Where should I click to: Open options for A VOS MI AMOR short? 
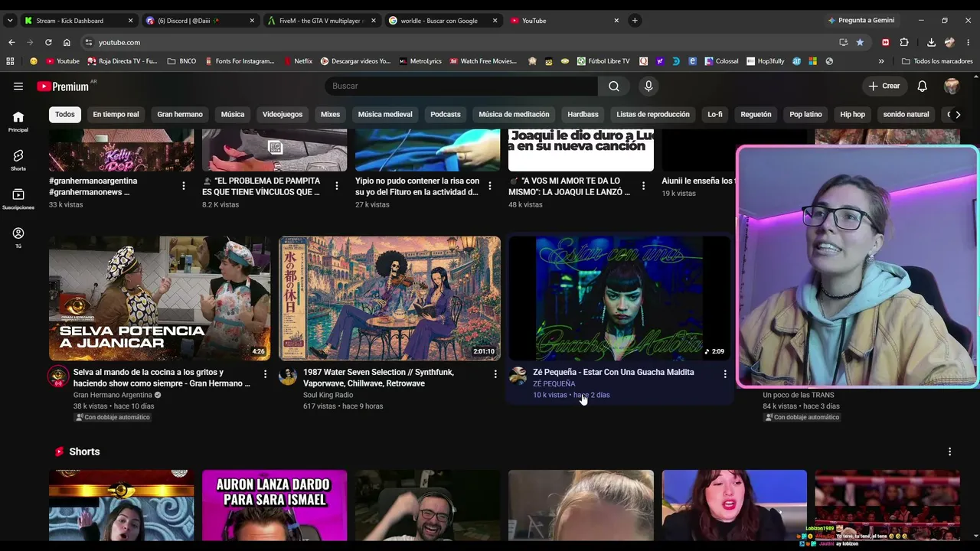coord(642,185)
